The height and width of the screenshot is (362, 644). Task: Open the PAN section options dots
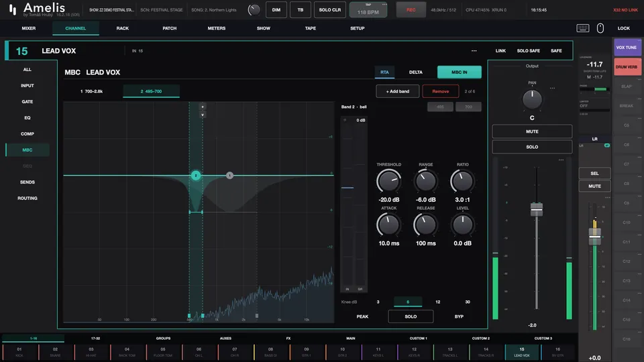[x=552, y=88]
